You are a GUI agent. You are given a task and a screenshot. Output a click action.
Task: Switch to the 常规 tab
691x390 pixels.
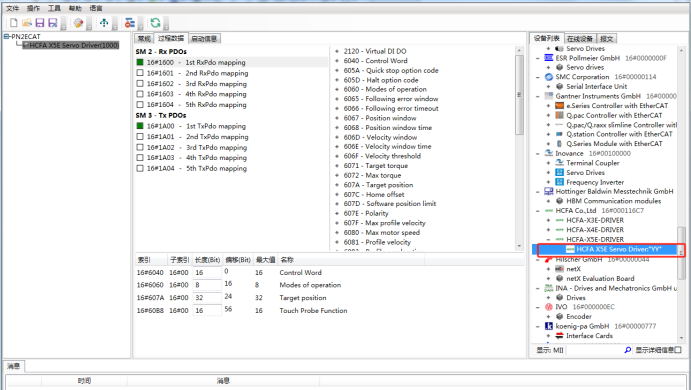click(144, 39)
